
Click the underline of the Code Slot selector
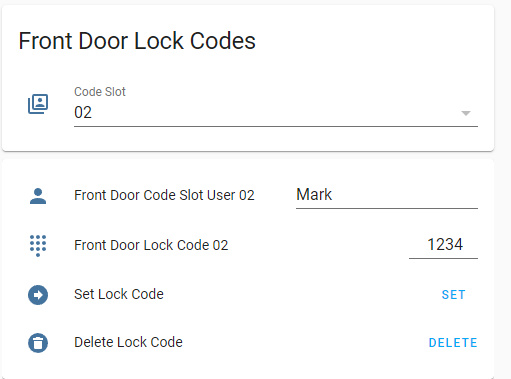[x=276, y=126]
